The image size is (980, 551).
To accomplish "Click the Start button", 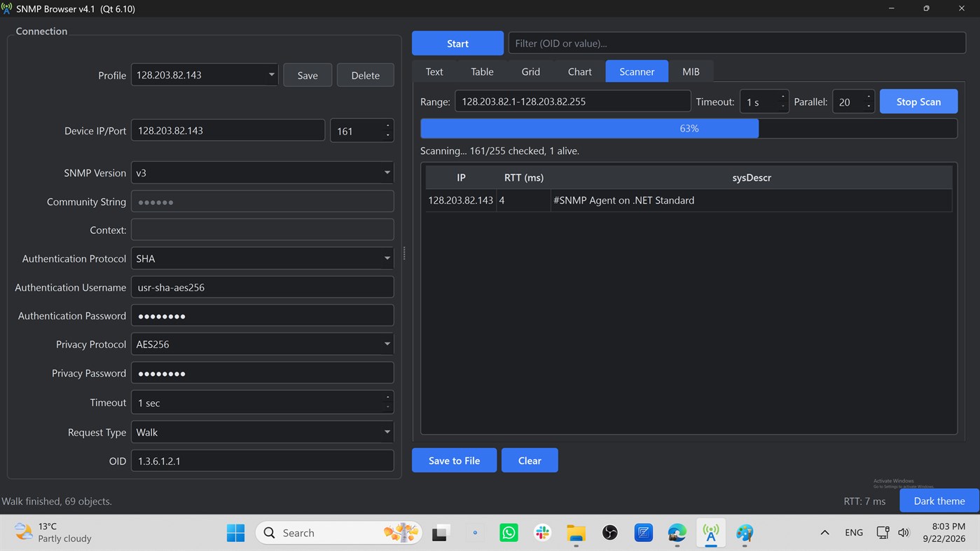I will click(x=457, y=43).
